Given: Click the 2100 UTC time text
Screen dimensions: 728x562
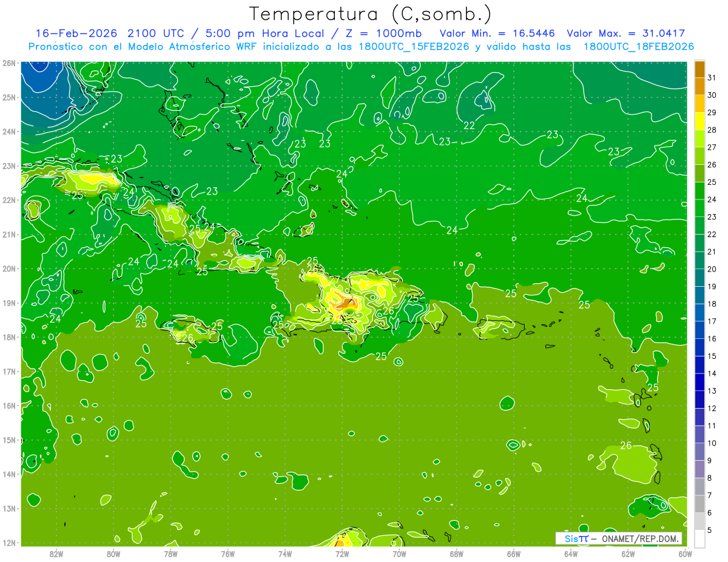Looking at the screenshot, I should (158, 33).
